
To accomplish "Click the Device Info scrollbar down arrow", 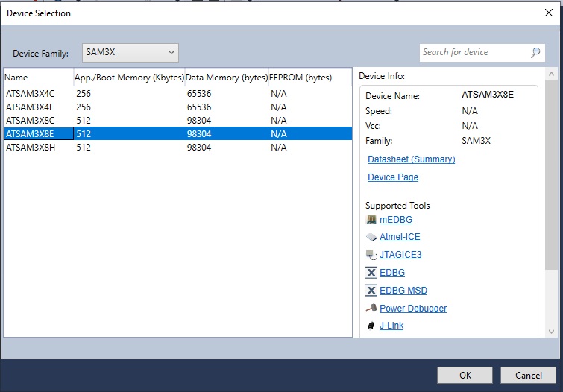I will tap(551, 332).
